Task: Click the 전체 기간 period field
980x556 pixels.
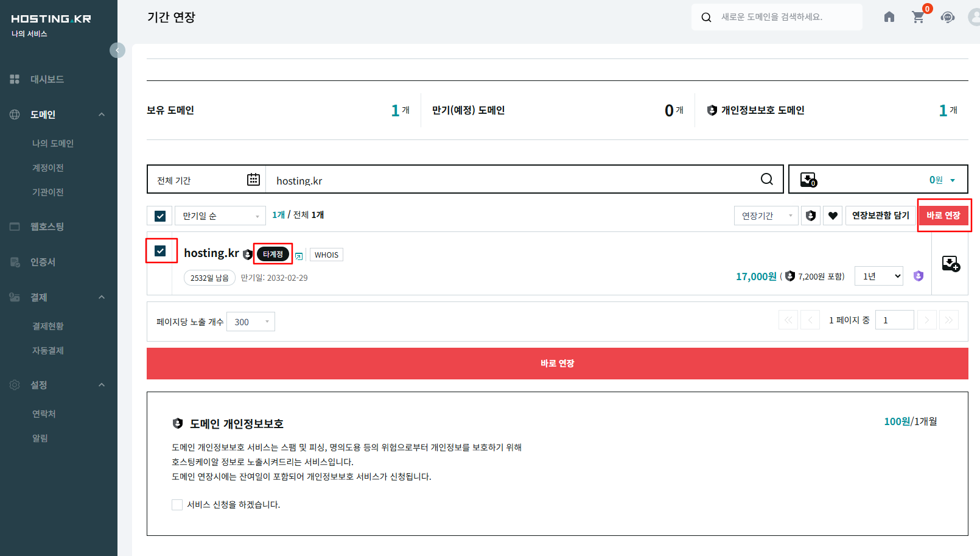Action: [x=207, y=180]
